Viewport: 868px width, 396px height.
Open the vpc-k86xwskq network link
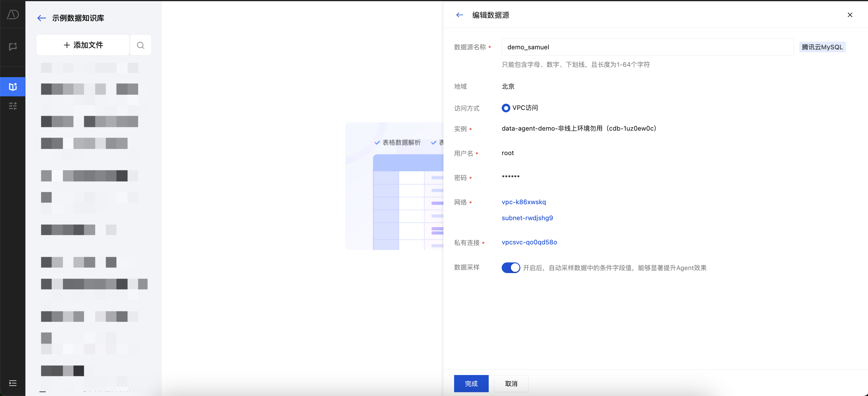[524, 202]
